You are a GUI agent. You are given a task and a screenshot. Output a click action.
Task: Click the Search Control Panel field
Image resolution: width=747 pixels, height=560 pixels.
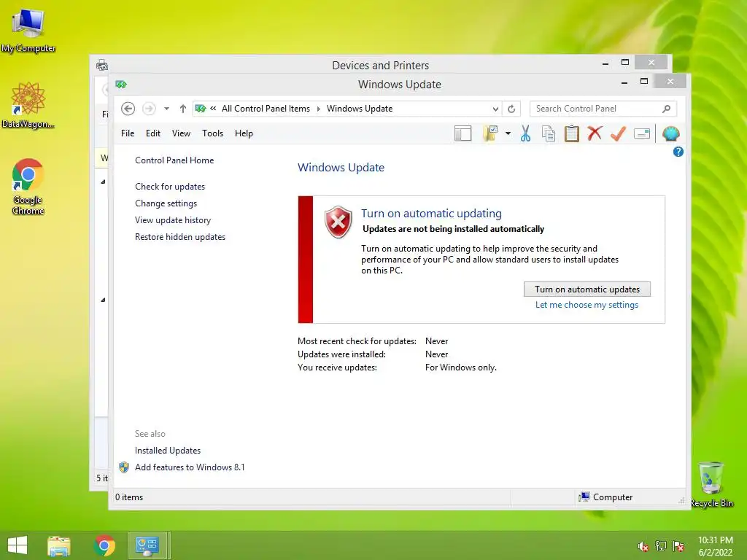pos(603,109)
